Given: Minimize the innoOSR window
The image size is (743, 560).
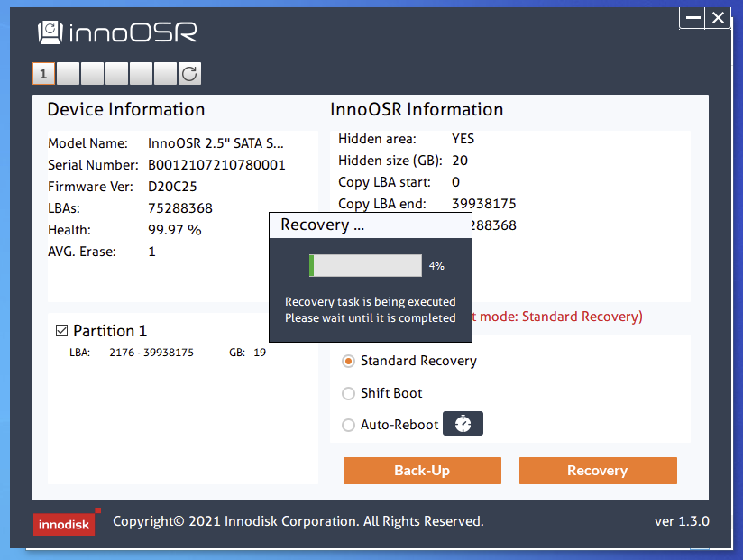Looking at the screenshot, I should 693,18.
